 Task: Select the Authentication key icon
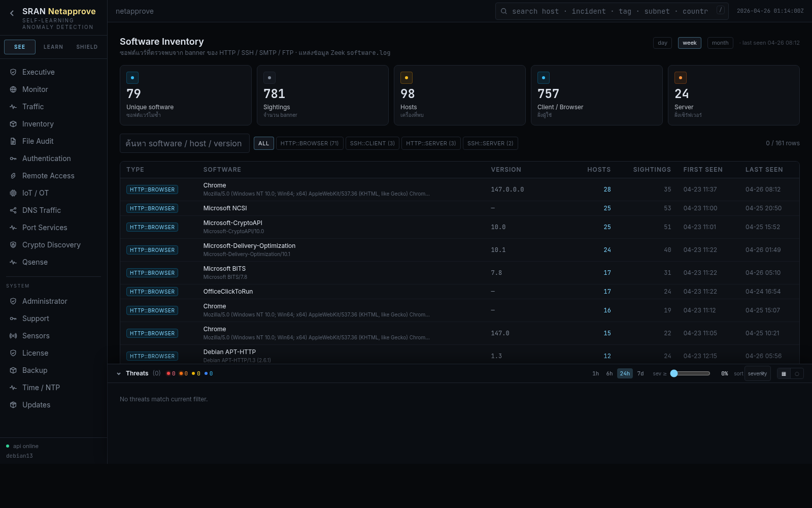tap(13, 158)
